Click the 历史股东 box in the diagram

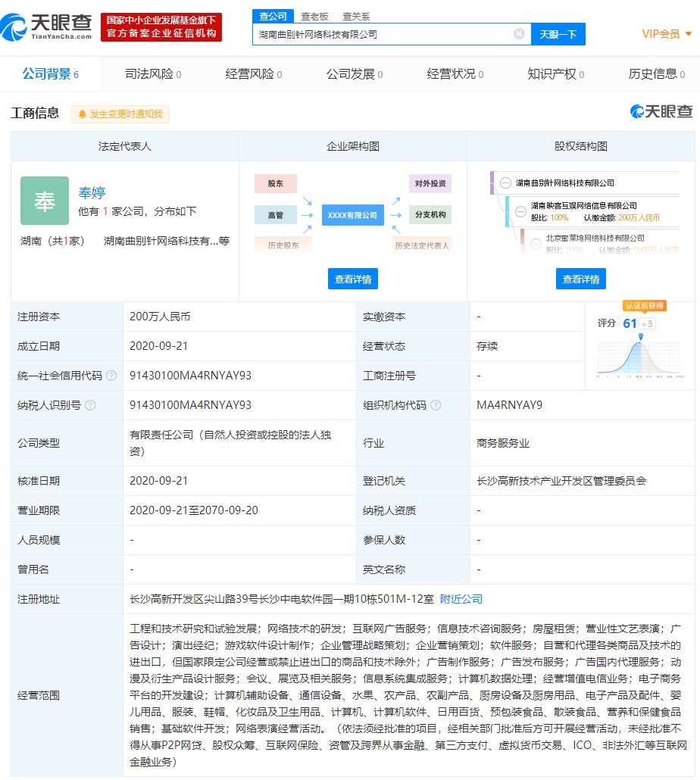coord(283,245)
